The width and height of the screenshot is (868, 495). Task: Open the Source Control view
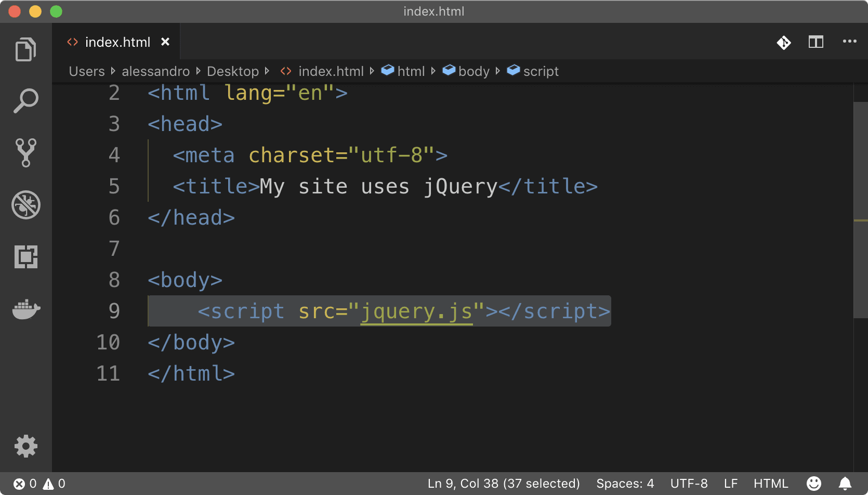pos(25,152)
